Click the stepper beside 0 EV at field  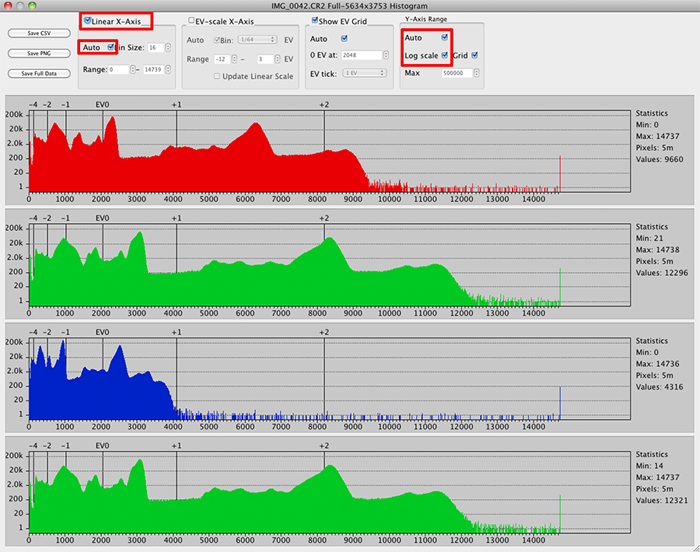(x=386, y=55)
